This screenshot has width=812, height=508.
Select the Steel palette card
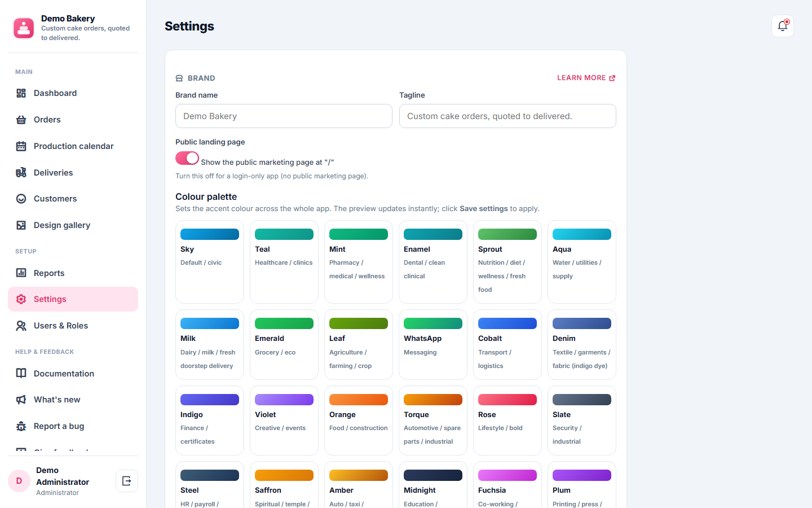click(210, 485)
